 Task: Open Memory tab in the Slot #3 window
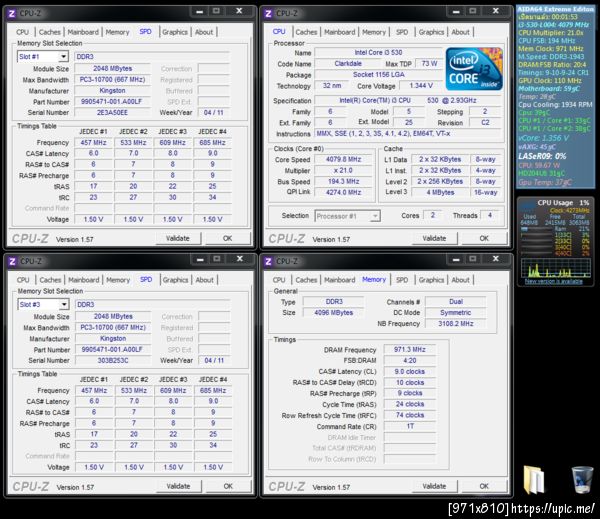118,280
